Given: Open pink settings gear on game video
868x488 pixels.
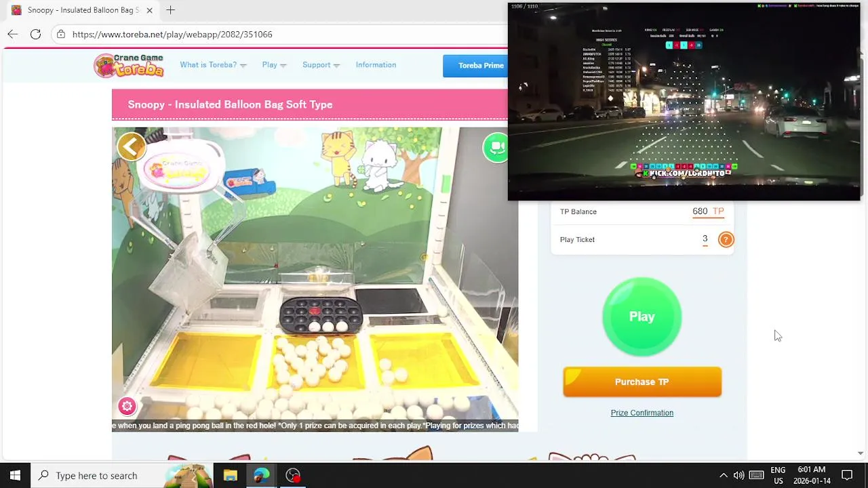Looking at the screenshot, I should click(127, 406).
